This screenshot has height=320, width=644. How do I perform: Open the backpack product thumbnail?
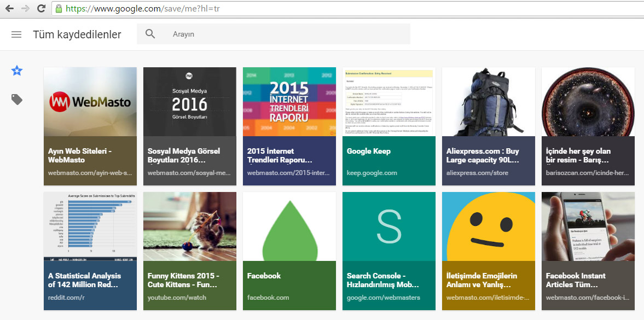[489, 102]
